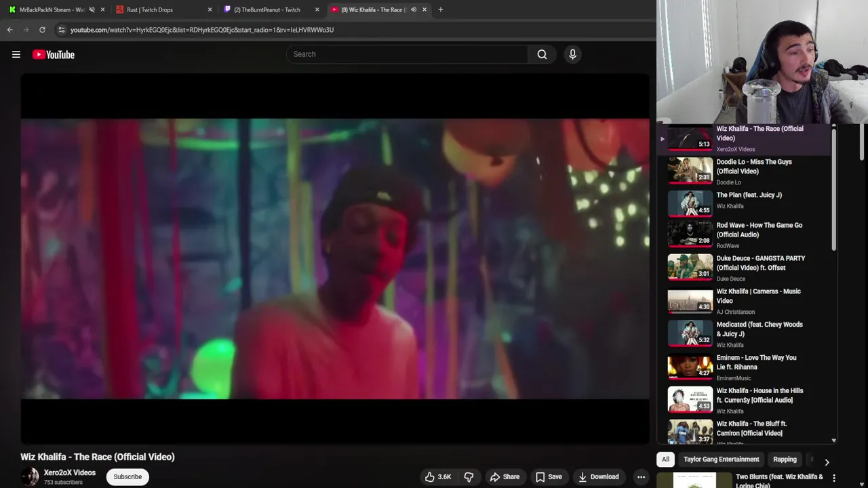
Task: Open the Xero2oX Videos channel name link
Action: [x=70, y=472]
